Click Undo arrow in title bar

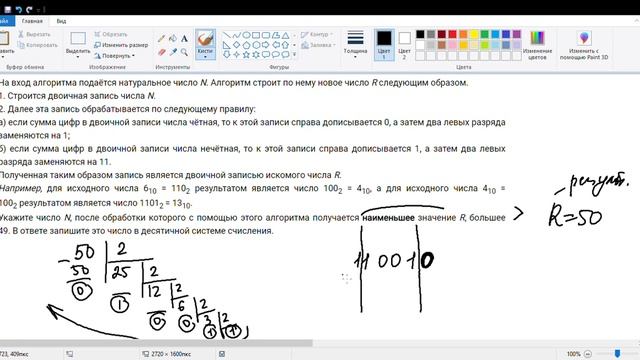[19, 9]
